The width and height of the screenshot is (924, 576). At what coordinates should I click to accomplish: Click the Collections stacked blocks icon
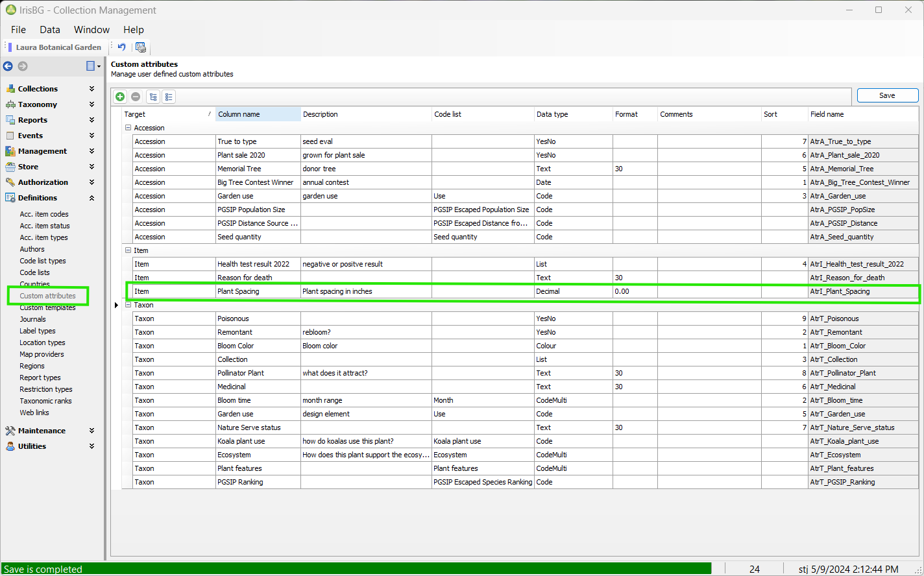coord(10,89)
